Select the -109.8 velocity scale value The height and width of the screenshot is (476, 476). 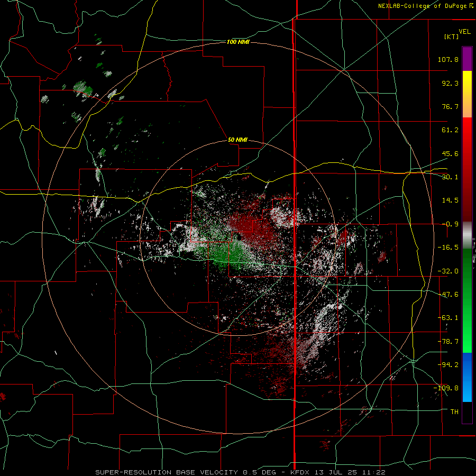pos(446,388)
